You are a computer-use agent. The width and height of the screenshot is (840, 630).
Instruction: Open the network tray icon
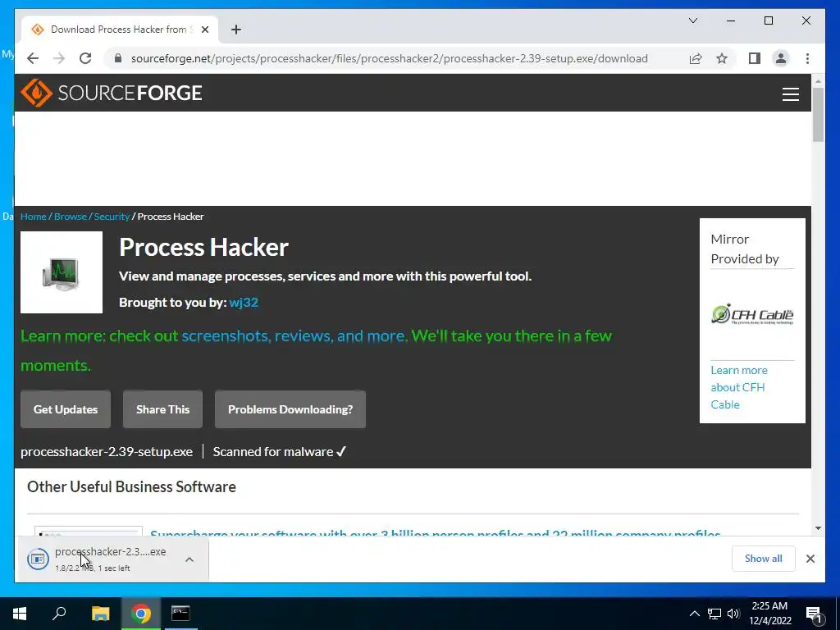714,614
